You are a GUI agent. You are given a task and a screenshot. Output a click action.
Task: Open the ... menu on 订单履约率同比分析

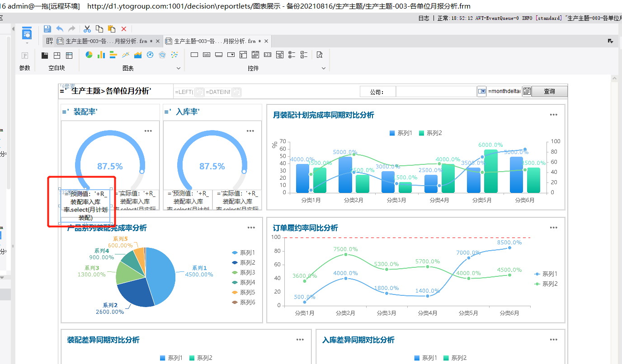pos(554,228)
